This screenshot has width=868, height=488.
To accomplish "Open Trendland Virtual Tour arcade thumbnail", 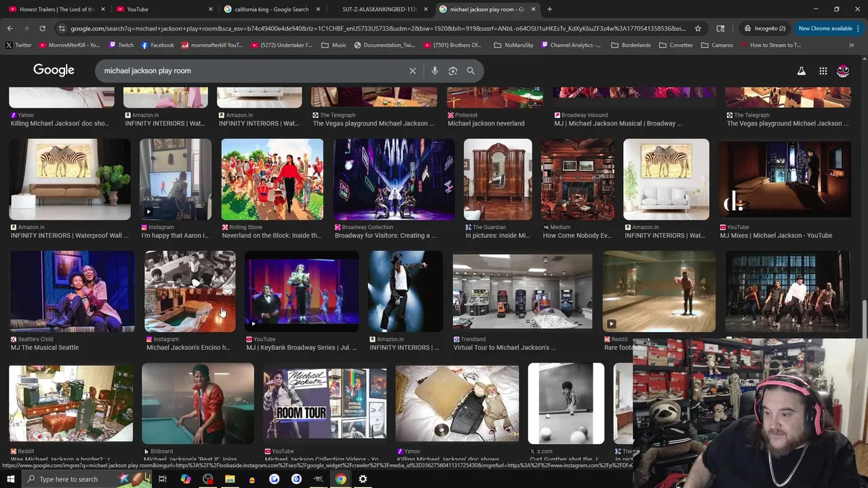I will (522, 291).
